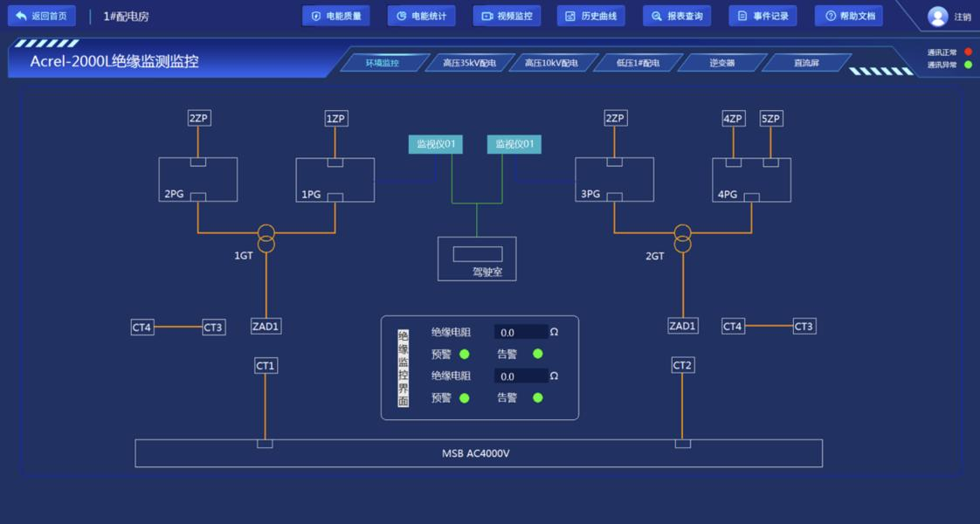This screenshot has height=524, width=980.
Task: Click the left 监视仪01 monitor box
Action: 435,144
